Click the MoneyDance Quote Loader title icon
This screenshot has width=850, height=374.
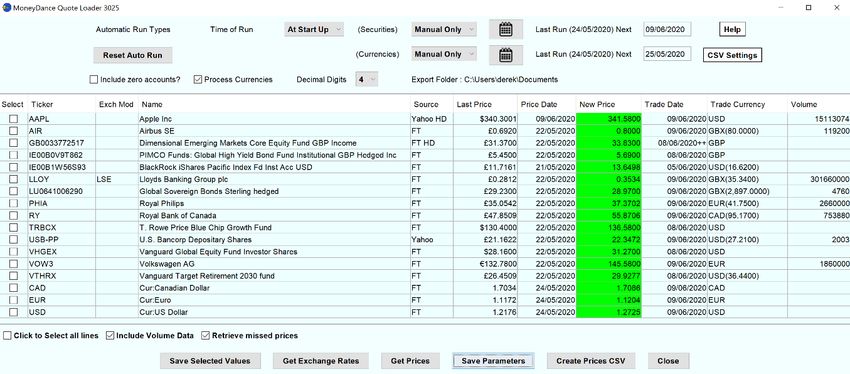point(7,8)
